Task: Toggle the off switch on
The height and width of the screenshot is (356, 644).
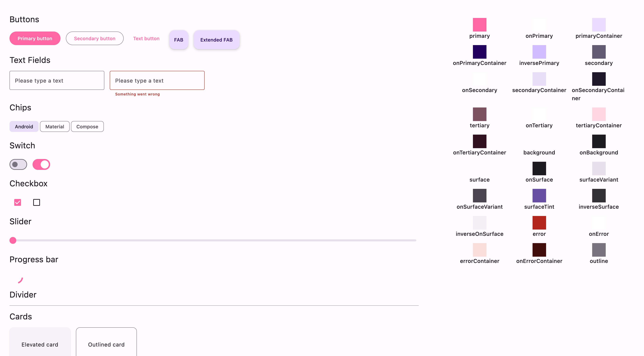Action: click(18, 164)
